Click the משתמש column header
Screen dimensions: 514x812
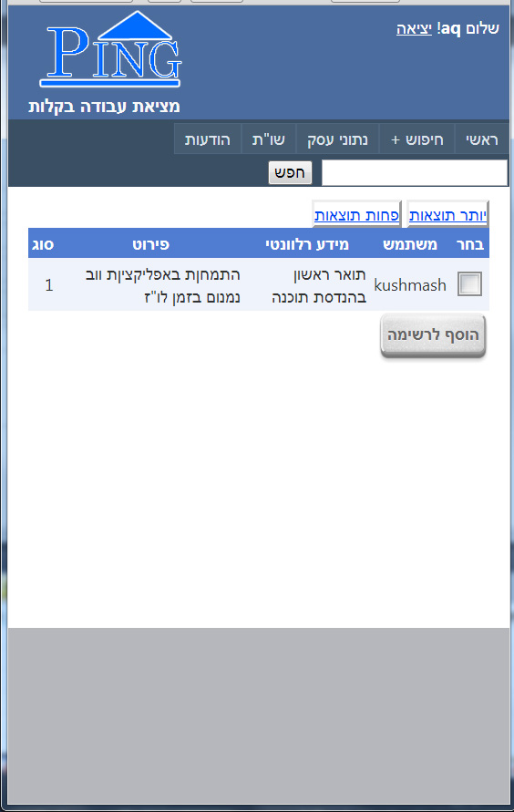(410, 244)
